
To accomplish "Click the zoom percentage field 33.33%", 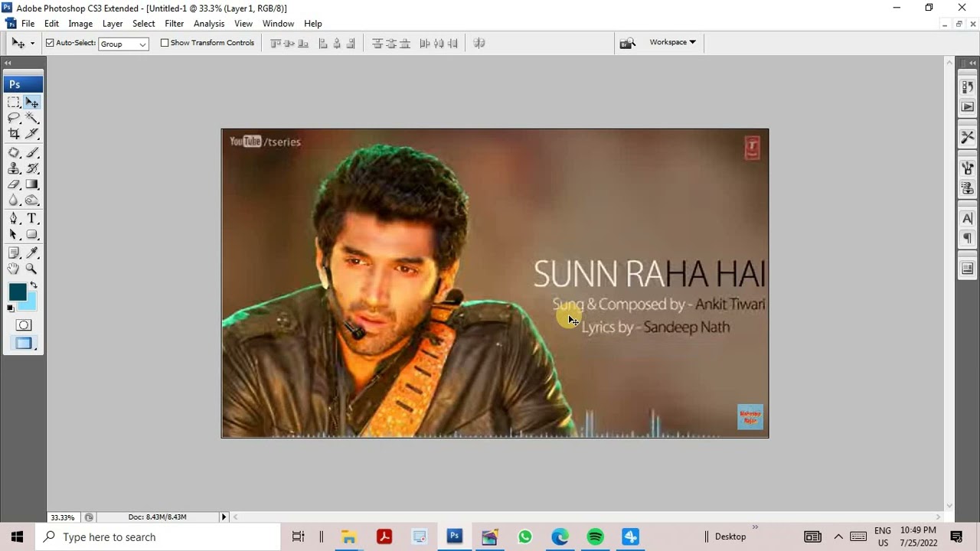I will (x=62, y=517).
